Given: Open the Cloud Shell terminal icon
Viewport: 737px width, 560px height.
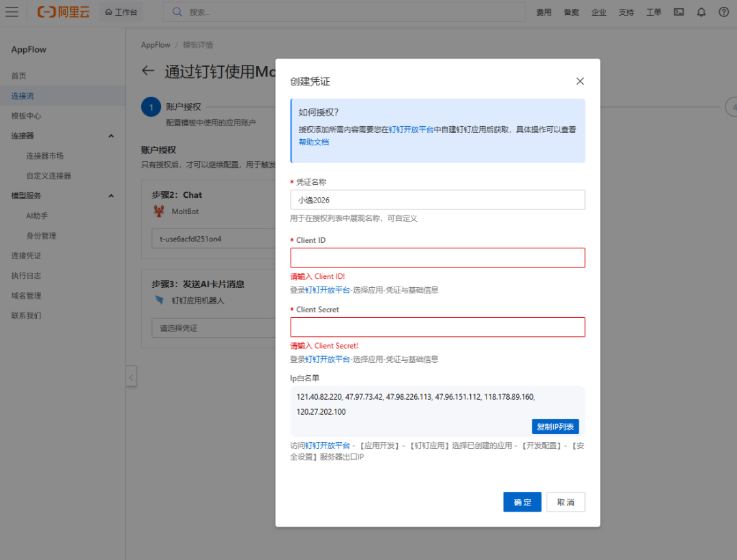Looking at the screenshot, I should [678, 12].
